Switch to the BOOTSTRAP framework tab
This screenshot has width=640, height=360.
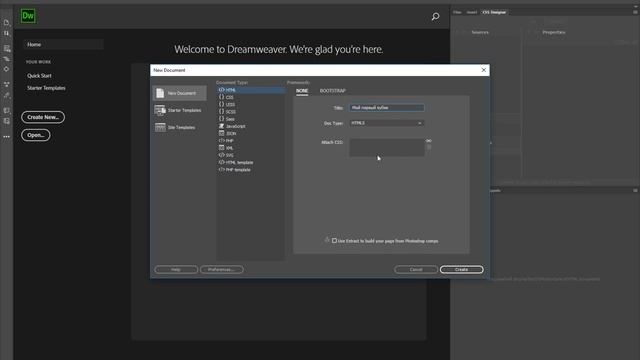click(x=333, y=91)
